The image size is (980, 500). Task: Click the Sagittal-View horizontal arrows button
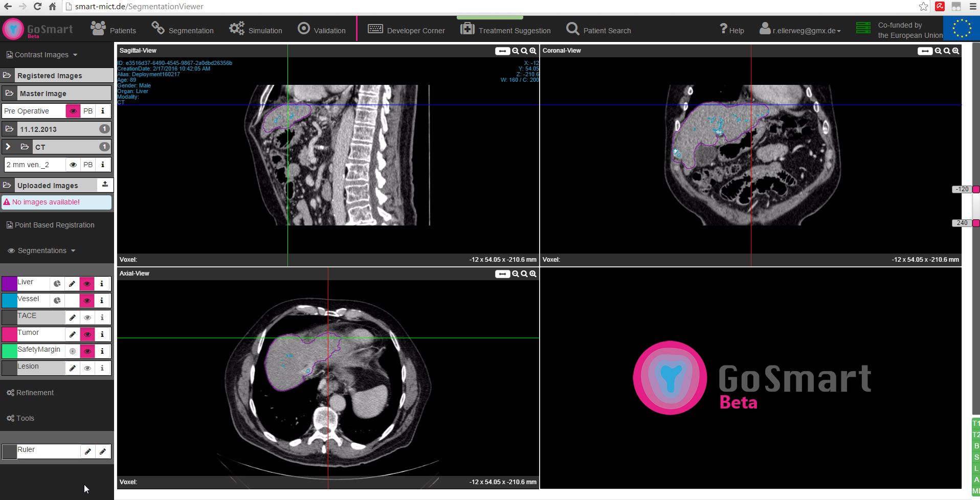click(502, 51)
